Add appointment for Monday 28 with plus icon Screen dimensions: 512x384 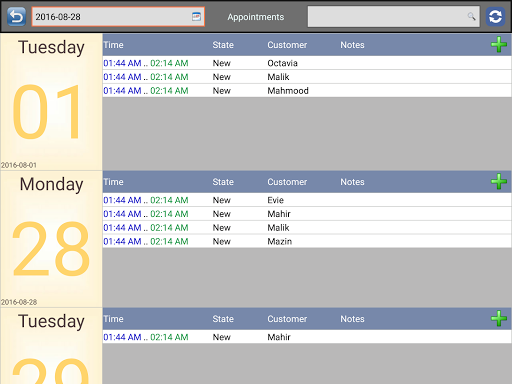coord(499,182)
